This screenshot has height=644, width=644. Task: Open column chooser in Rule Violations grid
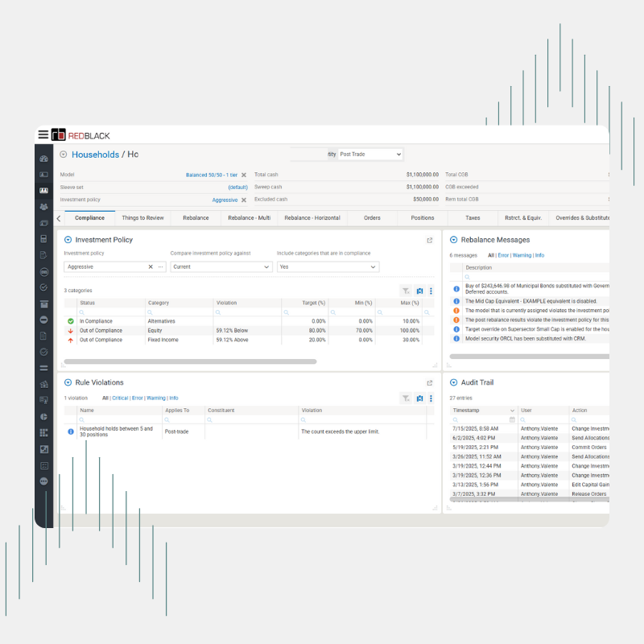(x=419, y=398)
